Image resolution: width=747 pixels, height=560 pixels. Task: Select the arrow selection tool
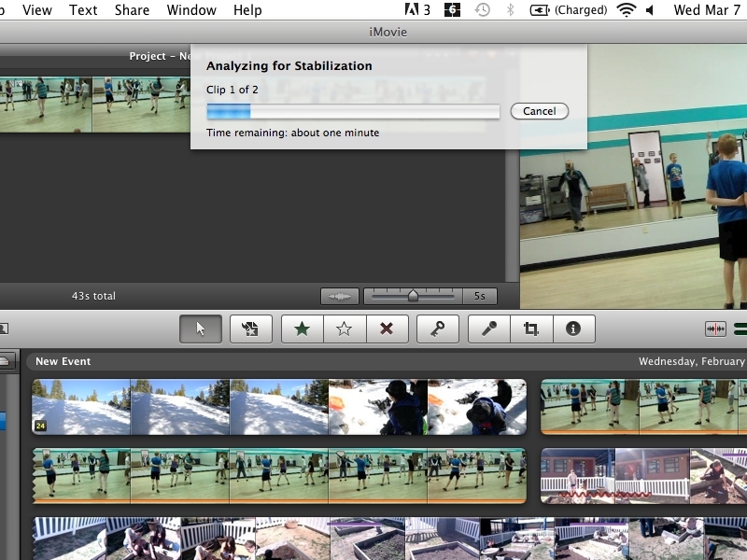pos(201,329)
